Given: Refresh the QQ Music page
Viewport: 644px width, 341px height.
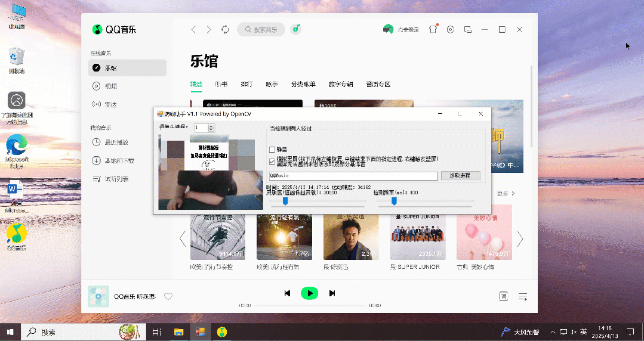Looking at the screenshot, I should click(225, 30).
